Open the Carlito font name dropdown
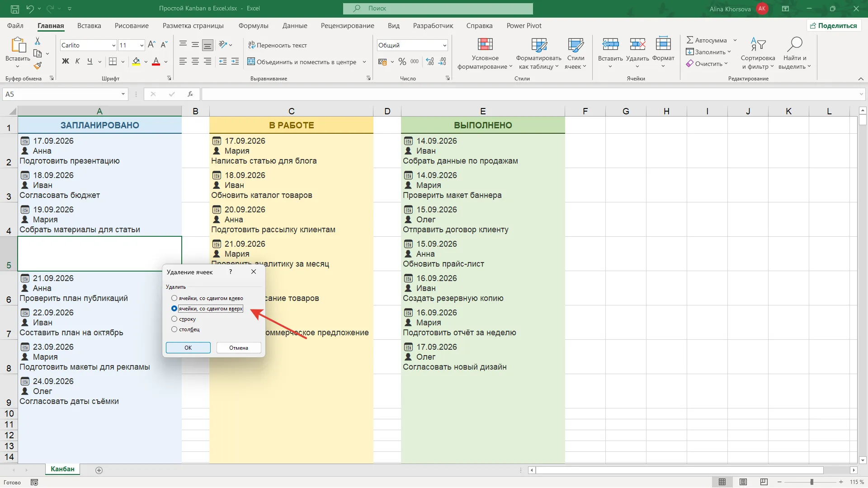This screenshot has height=488, width=868. tap(114, 45)
